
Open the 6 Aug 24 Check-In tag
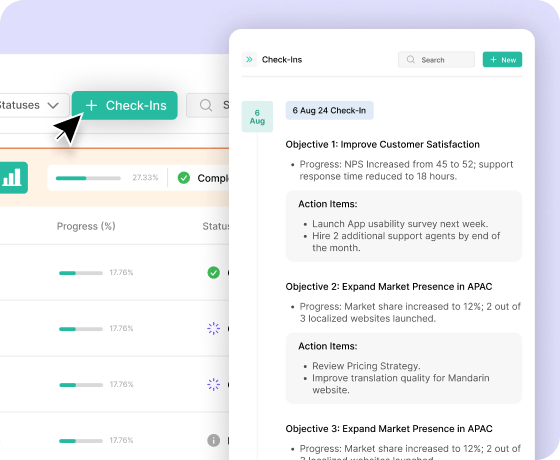coord(329,110)
